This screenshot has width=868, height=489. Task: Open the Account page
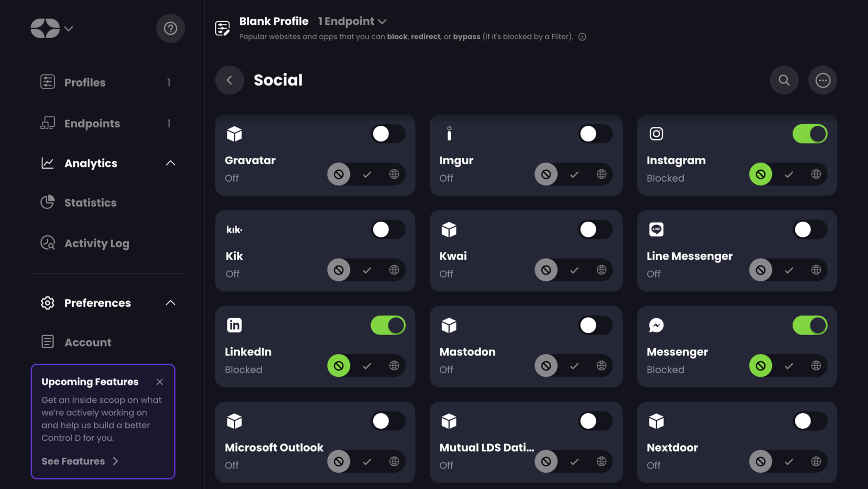coord(87,342)
